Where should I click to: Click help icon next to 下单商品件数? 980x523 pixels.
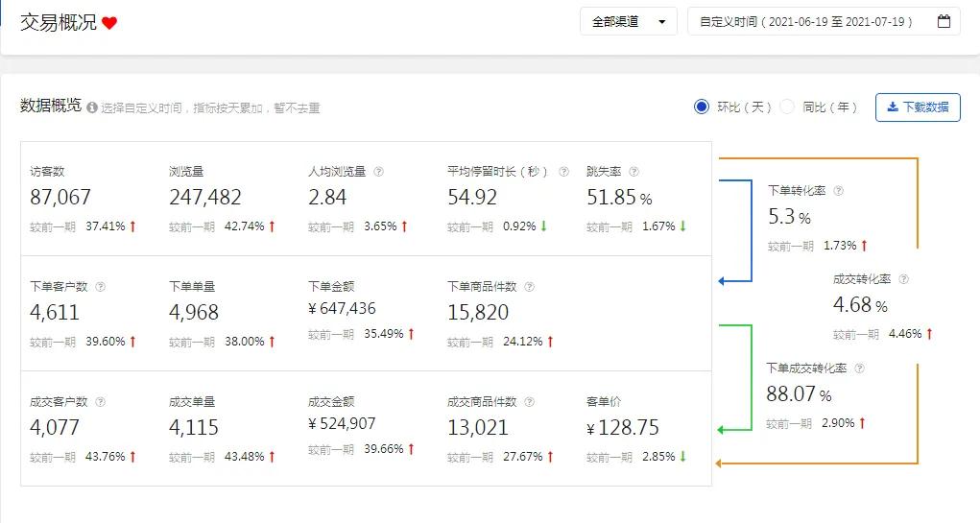coord(530,287)
